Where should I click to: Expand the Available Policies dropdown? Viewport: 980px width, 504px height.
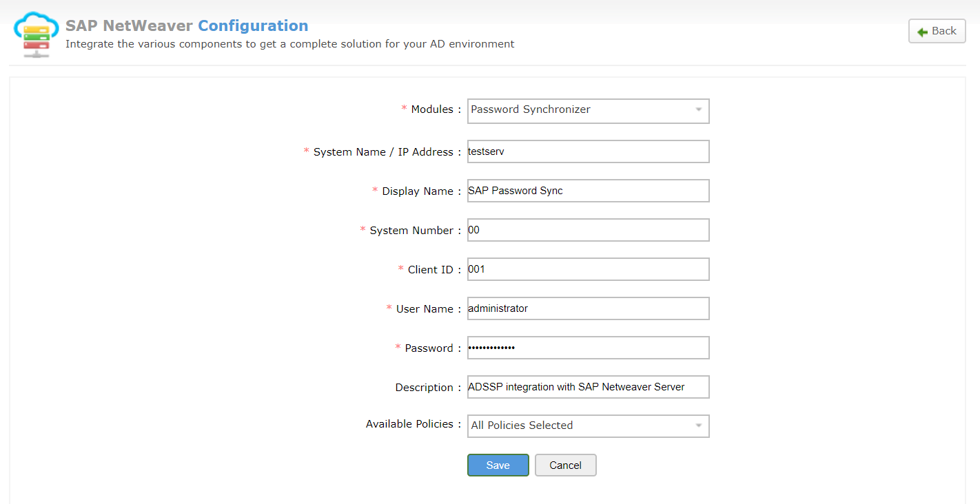[x=700, y=426]
